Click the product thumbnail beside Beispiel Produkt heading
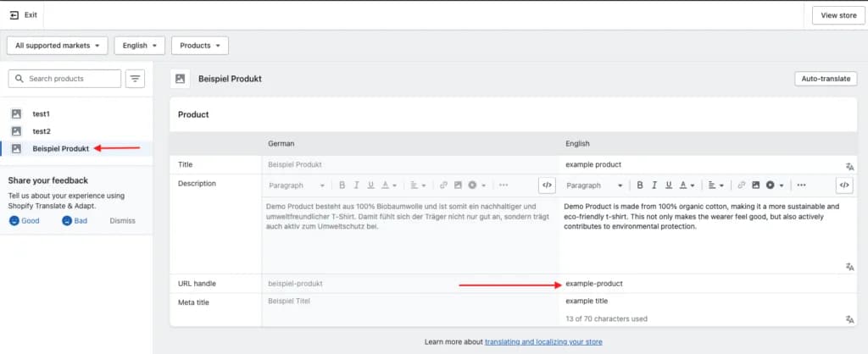Viewport: 868px width, 354px height. point(180,79)
